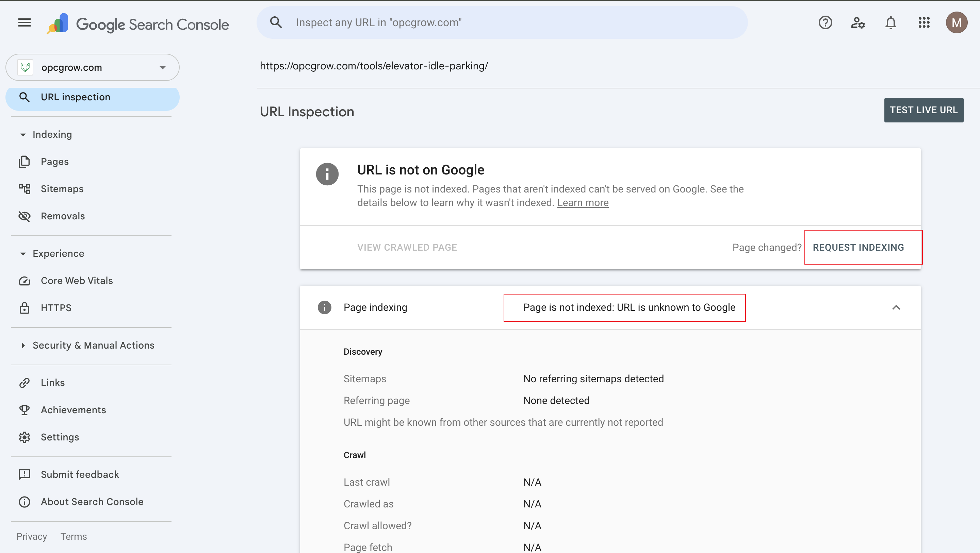This screenshot has height=553, width=980.
Task: Click the opcgrow.com property favicon
Action: coord(25,67)
